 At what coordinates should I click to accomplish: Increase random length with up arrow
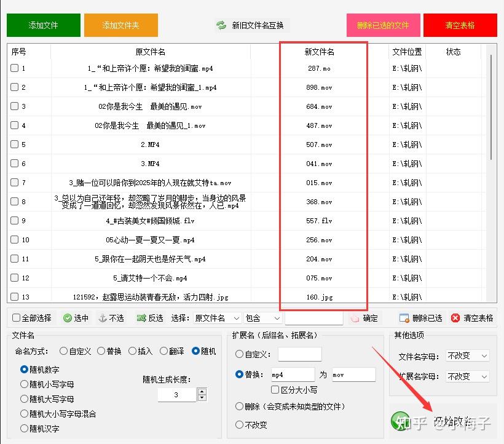[202, 392]
